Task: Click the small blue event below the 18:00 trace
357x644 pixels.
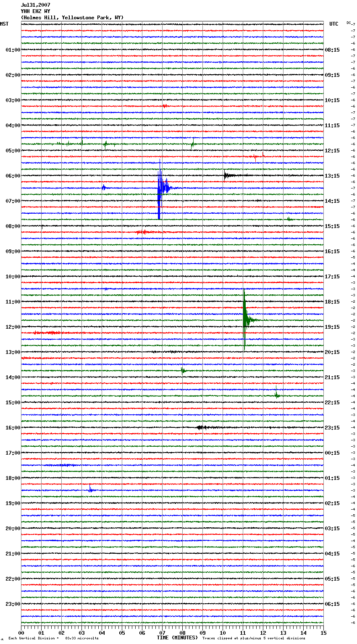Action: (91, 489)
